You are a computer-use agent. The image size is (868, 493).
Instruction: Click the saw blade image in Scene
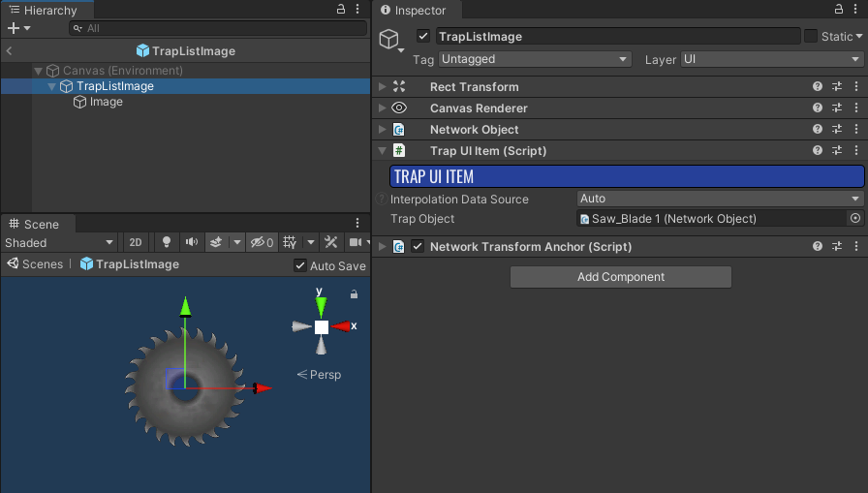(x=185, y=387)
